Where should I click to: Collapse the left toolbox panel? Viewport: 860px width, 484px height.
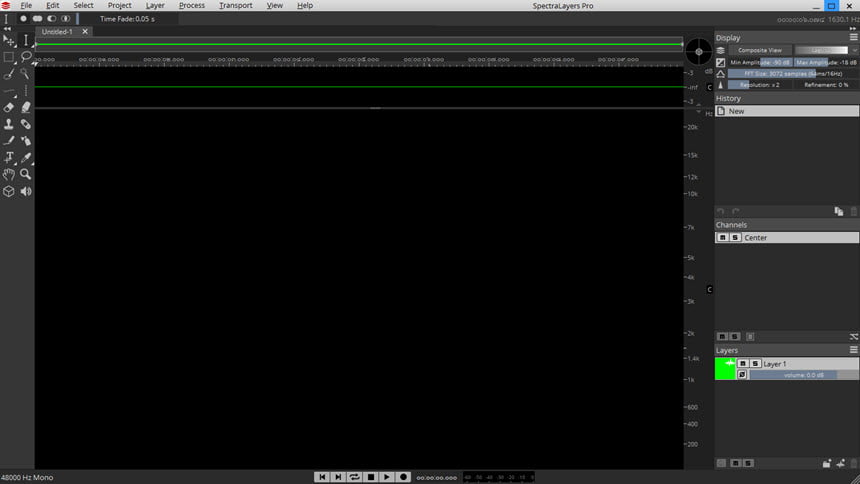click(x=7, y=29)
